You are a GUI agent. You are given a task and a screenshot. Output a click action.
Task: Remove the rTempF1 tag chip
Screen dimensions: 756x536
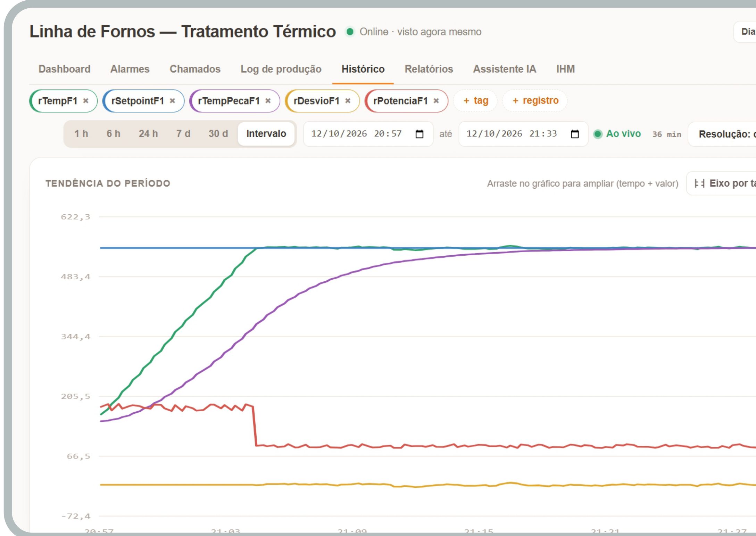[x=86, y=101]
